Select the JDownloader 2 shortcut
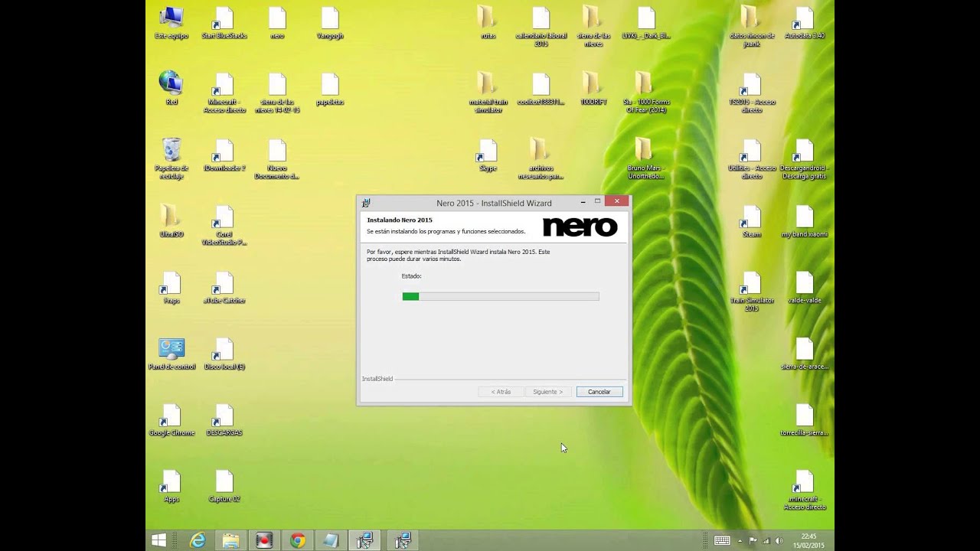This screenshot has height=551, width=980. click(x=224, y=155)
